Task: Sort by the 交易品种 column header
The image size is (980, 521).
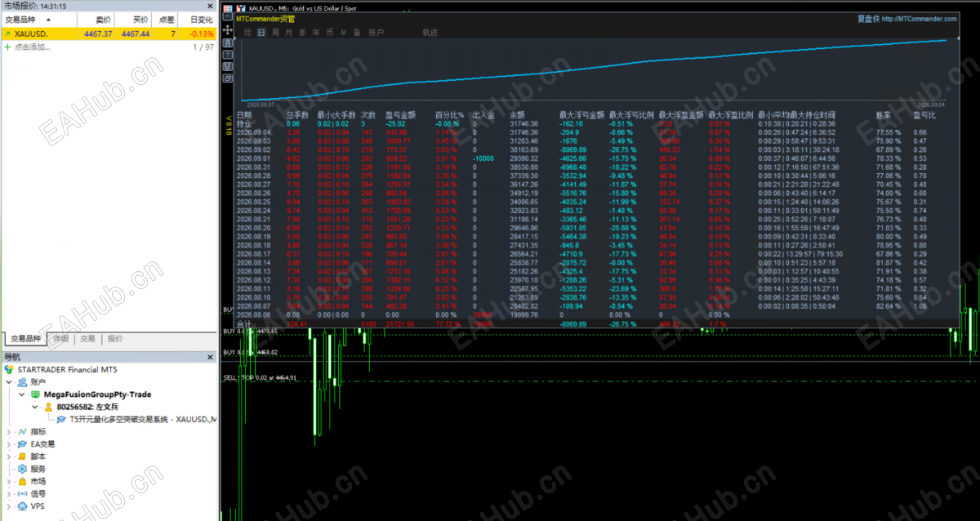Action: (x=38, y=20)
